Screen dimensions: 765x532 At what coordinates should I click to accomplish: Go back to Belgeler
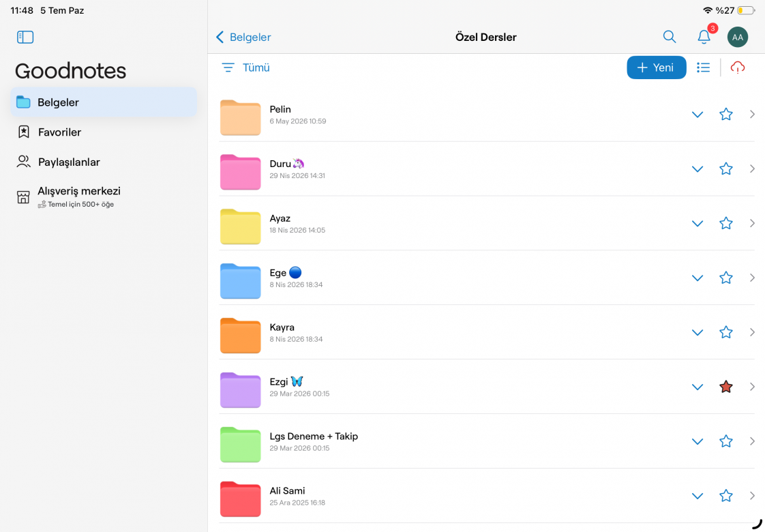pos(243,37)
